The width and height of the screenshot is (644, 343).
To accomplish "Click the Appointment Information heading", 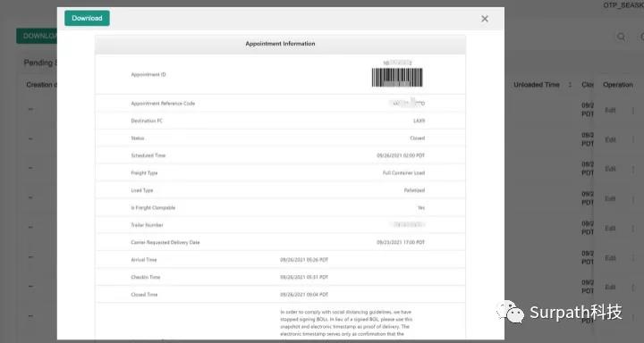I will [280, 44].
